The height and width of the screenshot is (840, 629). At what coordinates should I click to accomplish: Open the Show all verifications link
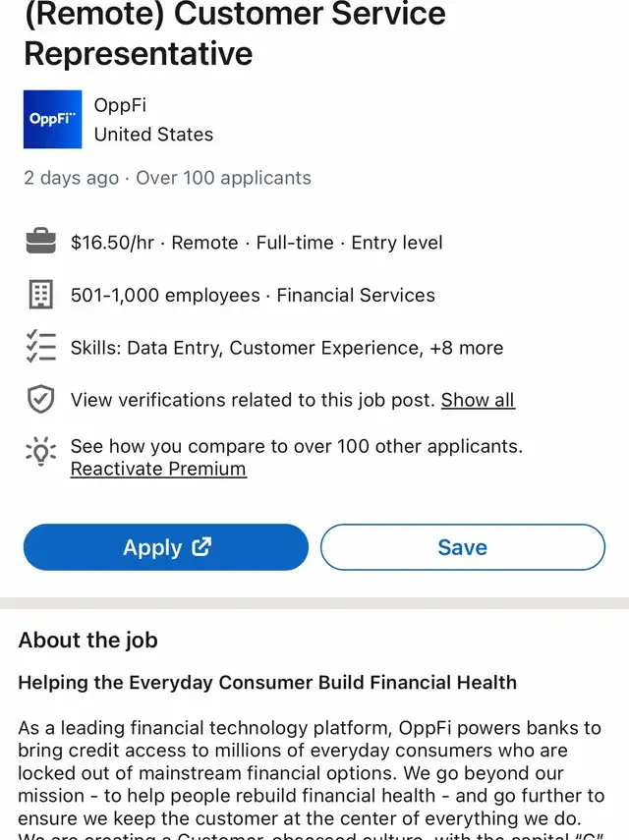click(478, 400)
